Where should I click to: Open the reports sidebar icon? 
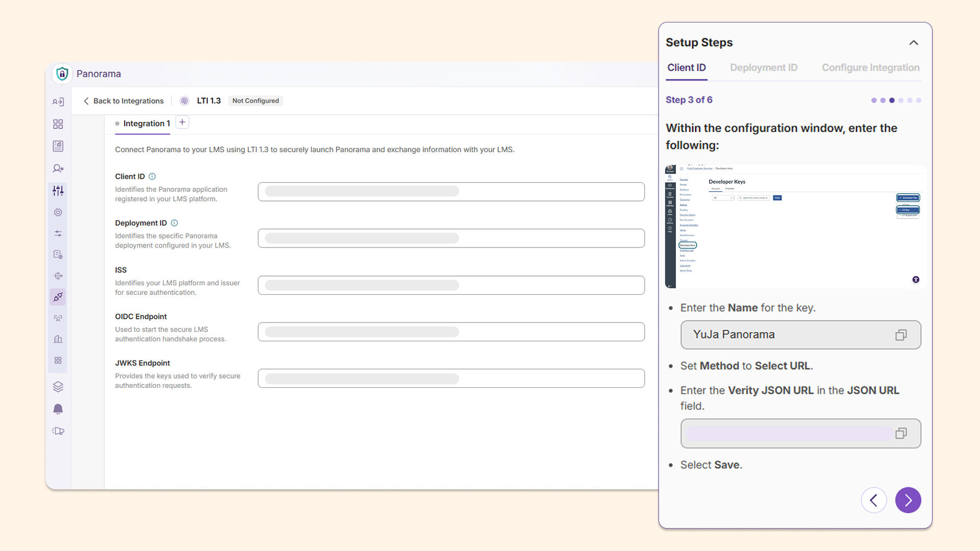pyautogui.click(x=58, y=146)
